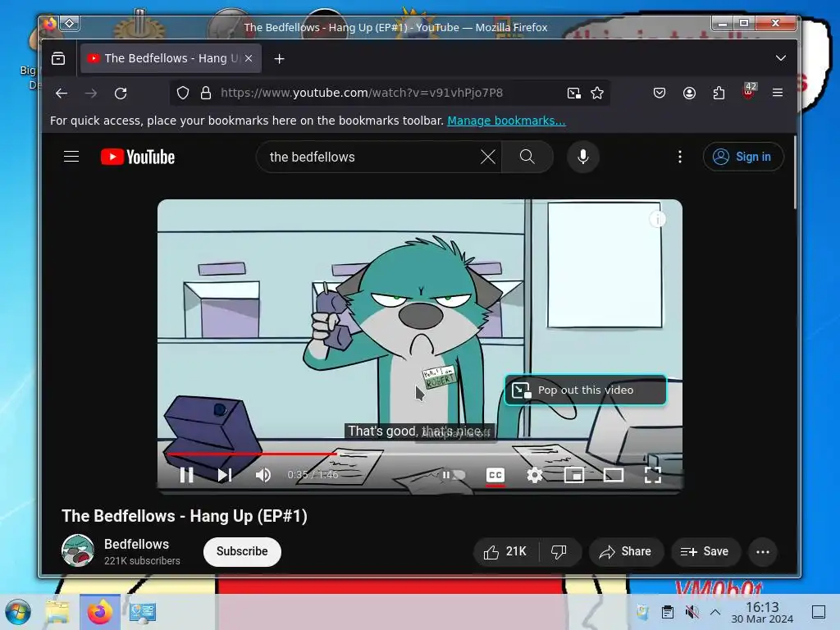Open more actions ellipsis under video

pyautogui.click(x=763, y=552)
